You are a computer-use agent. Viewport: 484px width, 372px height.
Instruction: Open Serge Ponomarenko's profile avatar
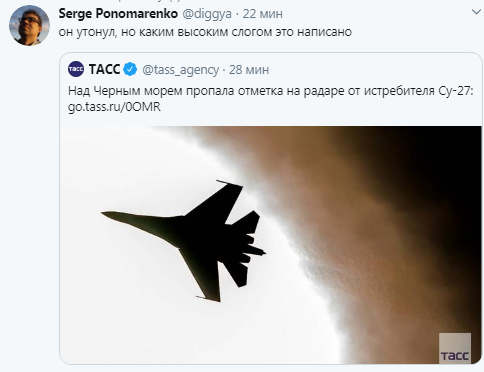click(x=29, y=25)
